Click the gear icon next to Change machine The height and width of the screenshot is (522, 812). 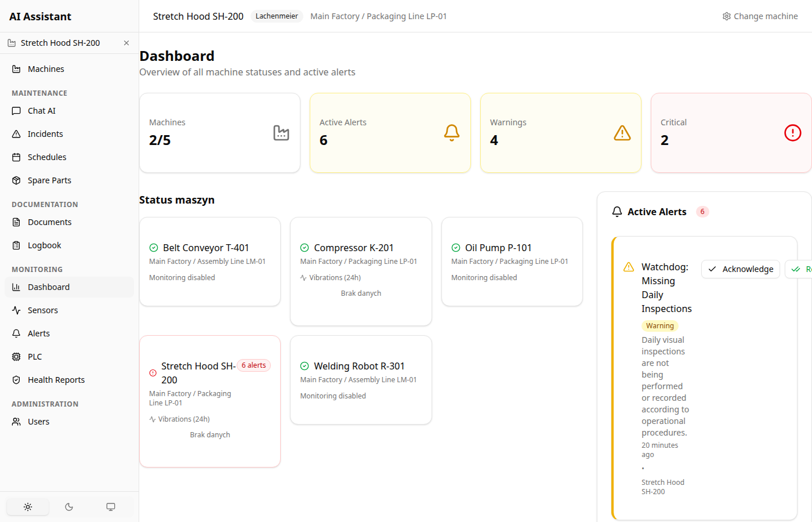(726, 16)
